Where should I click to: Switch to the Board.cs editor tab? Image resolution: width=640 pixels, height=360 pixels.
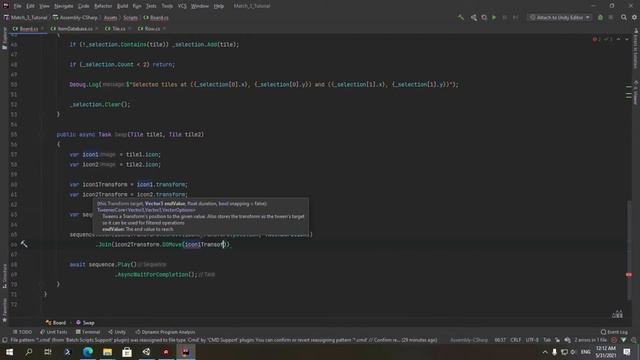[x=28, y=29]
